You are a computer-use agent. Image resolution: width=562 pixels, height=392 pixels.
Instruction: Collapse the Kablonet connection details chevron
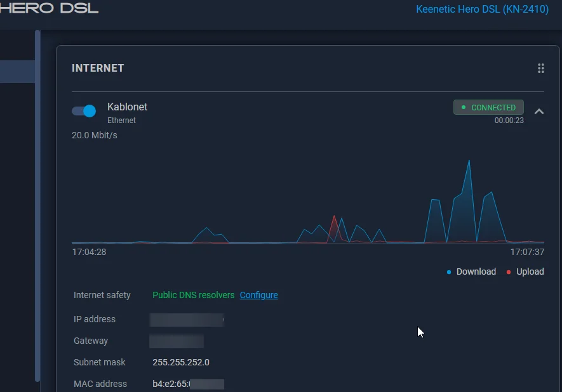click(539, 112)
